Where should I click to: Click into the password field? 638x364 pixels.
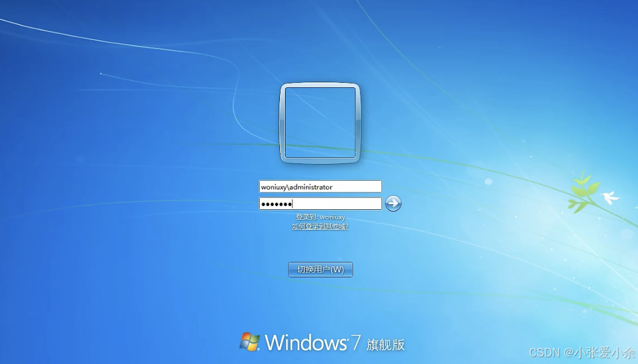[x=320, y=204]
